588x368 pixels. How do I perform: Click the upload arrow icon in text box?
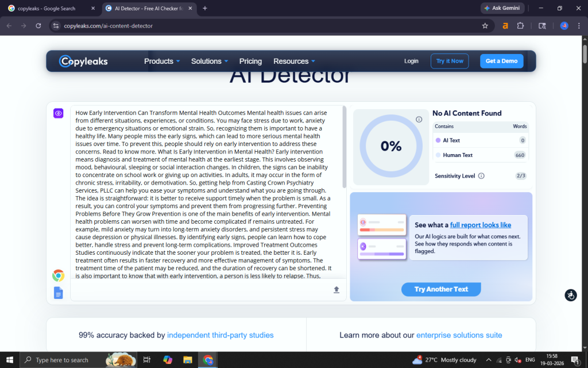[x=336, y=290]
